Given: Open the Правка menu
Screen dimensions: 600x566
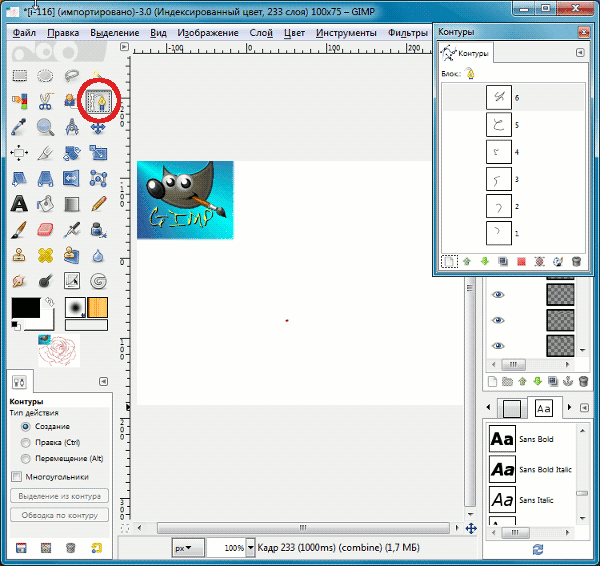Looking at the screenshot, I should tap(63, 33).
